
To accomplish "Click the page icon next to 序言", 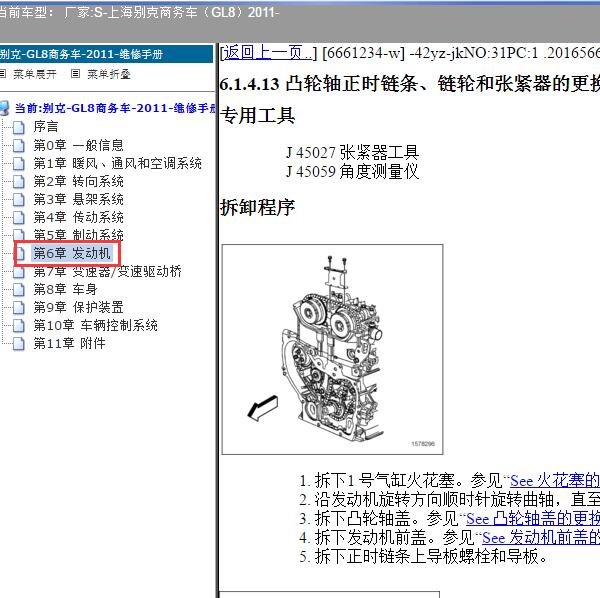I will coord(18,127).
